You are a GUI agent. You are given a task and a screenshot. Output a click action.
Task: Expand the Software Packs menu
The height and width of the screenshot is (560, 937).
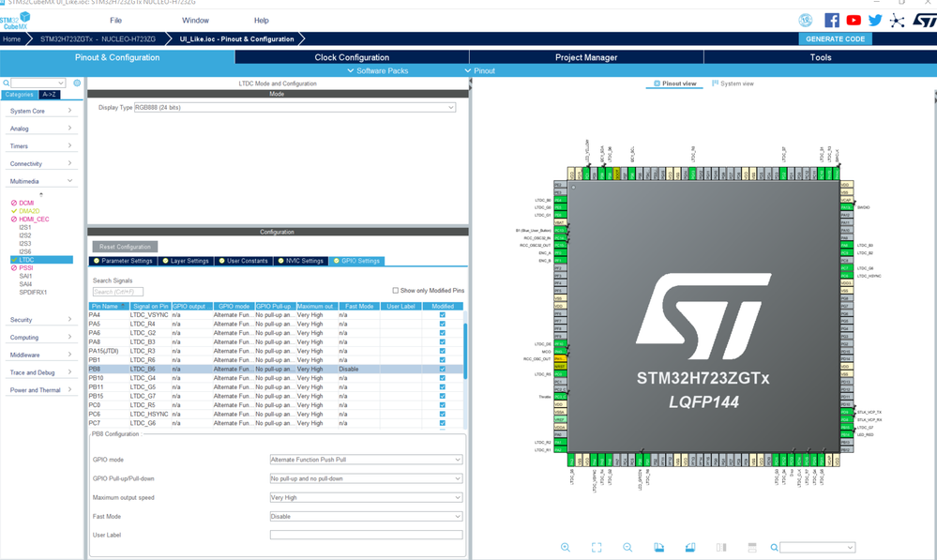point(378,70)
